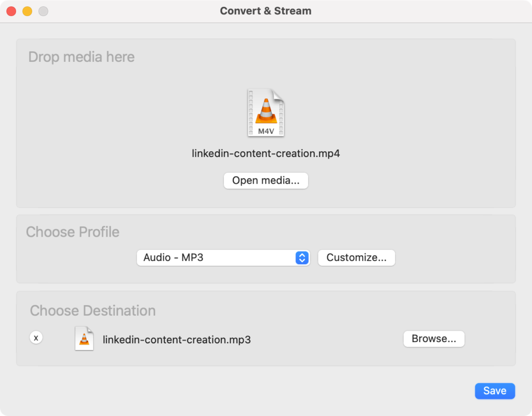
Task: Click the Choose Destination section heading
Action: 92,310
